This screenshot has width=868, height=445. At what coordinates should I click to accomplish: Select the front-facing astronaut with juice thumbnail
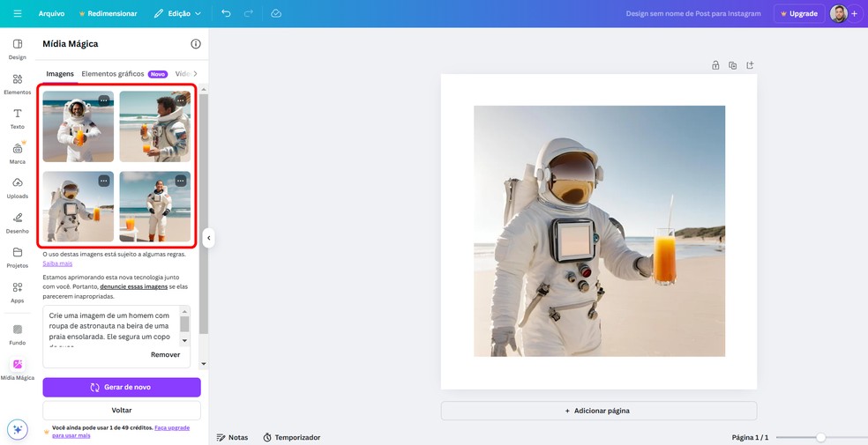(x=78, y=127)
